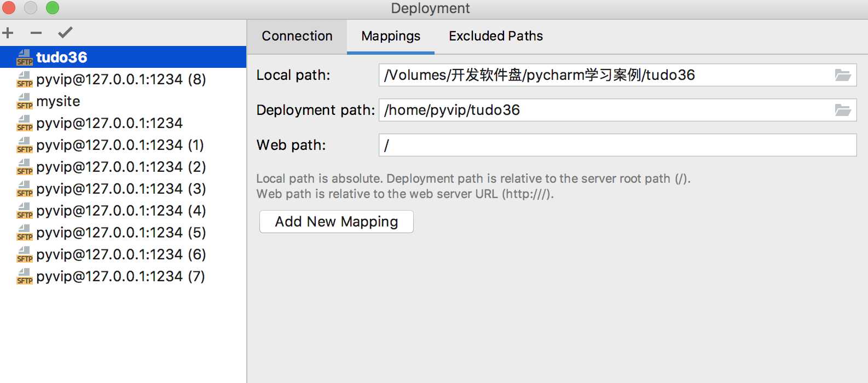
Task: Focus the Deployment path input field
Action: pos(617,110)
